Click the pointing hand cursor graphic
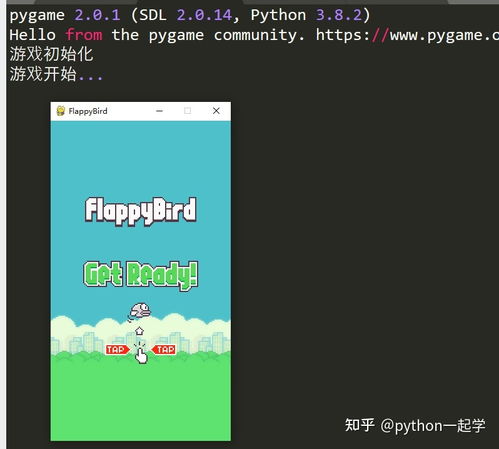The image size is (499, 449). coord(141,354)
